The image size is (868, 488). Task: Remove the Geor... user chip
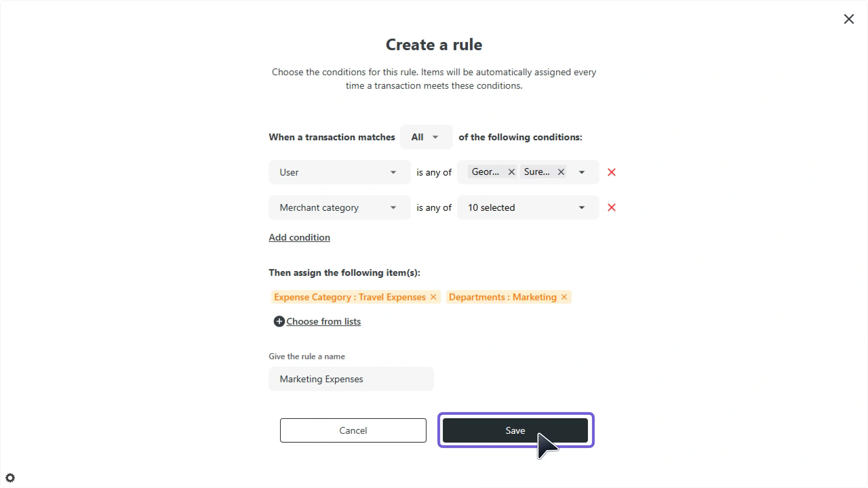512,172
